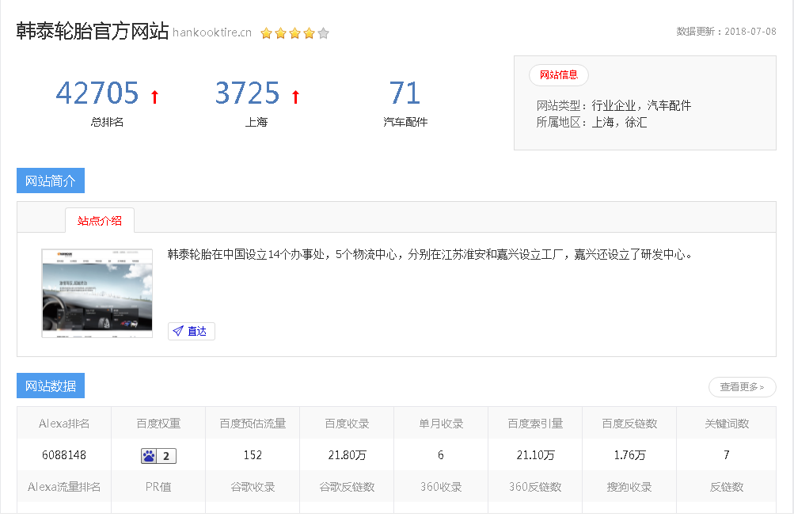
Task: Click the 上海 label under 3725
Action: [x=256, y=122]
